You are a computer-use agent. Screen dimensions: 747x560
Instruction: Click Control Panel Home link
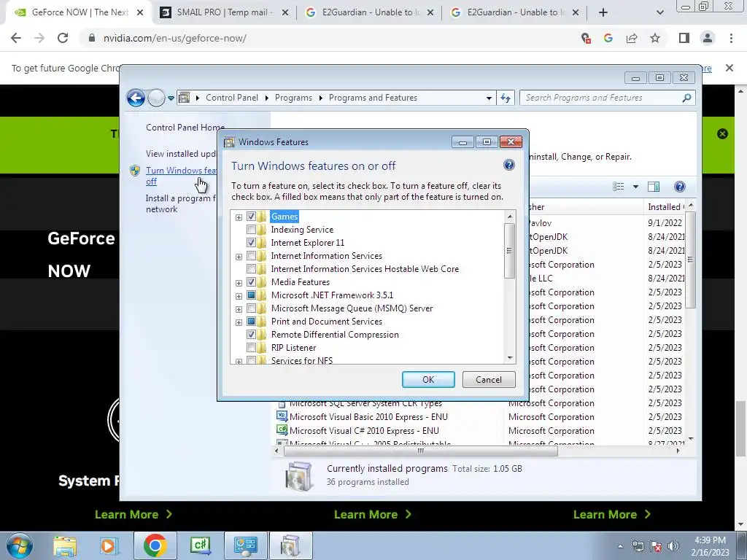click(x=185, y=128)
